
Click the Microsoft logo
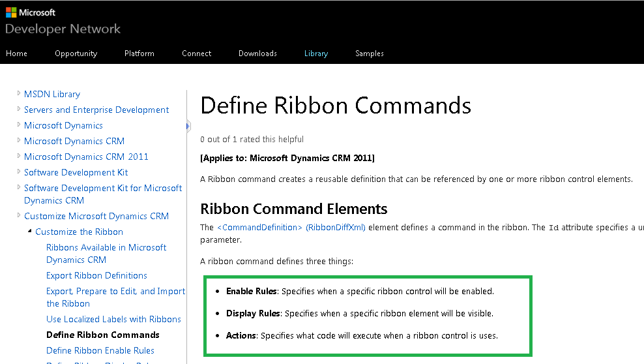pos(31,12)
